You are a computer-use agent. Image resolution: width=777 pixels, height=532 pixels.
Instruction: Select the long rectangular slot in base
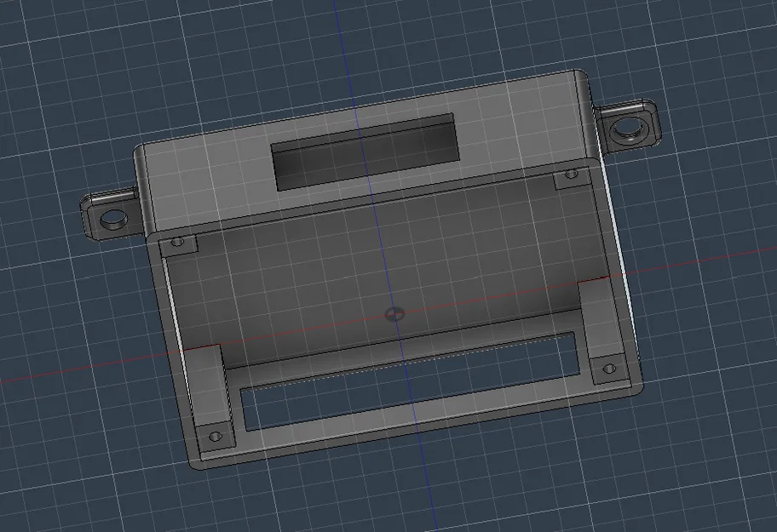[409, 380]
